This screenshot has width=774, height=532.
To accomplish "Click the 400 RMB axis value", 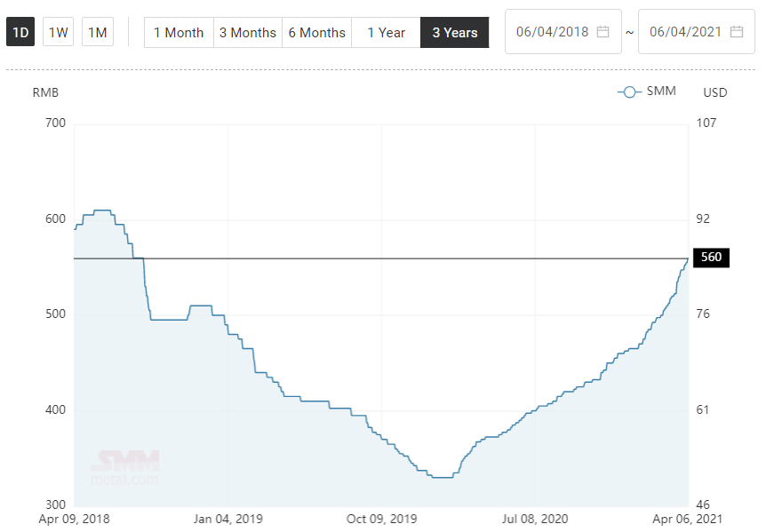I will [x=55, y=409].
